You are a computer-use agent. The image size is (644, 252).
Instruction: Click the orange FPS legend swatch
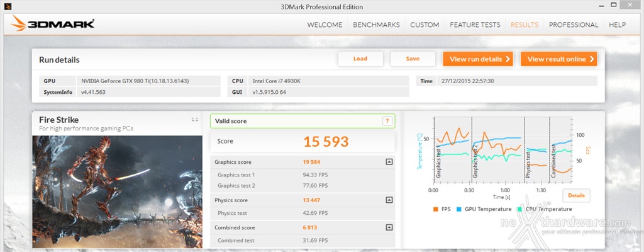[x=435, y=209]
